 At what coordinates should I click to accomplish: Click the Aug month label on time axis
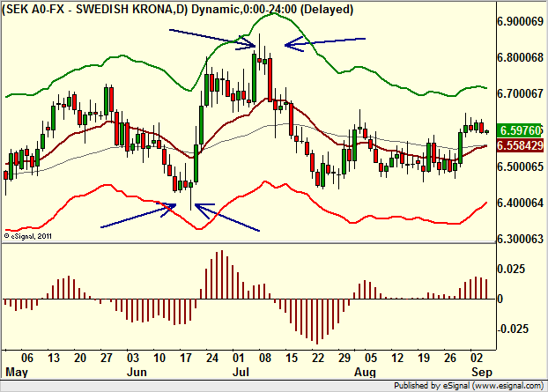365,372
